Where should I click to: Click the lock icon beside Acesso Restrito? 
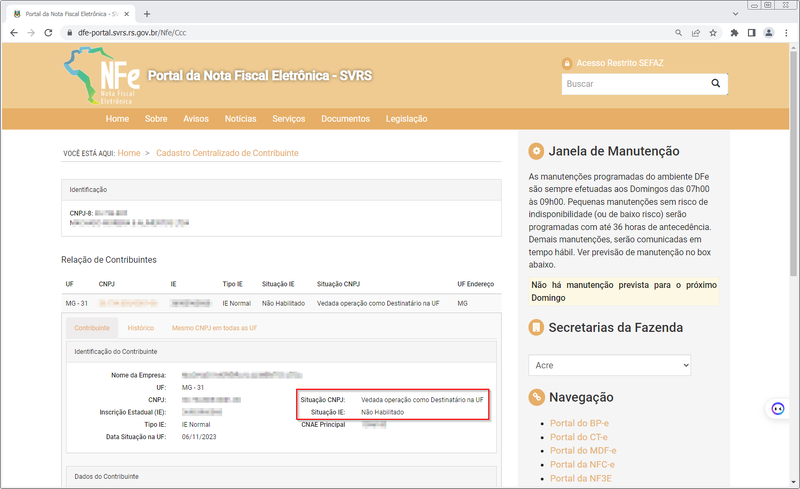567,63
